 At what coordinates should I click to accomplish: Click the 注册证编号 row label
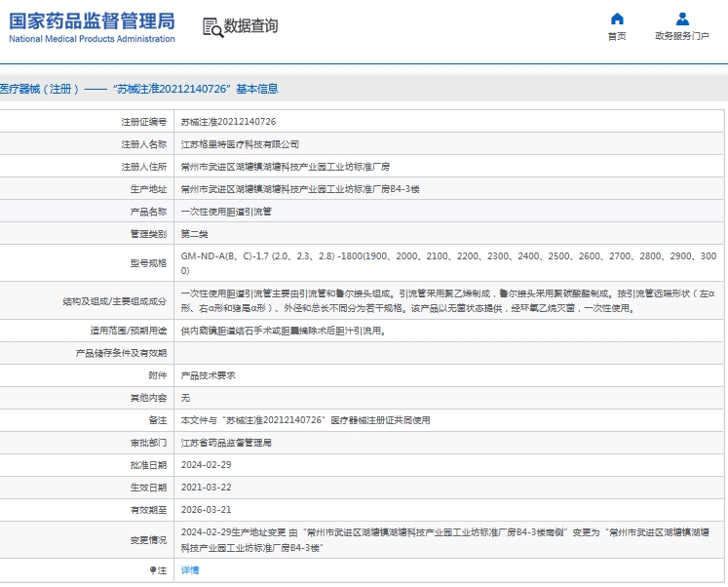pyautogui.click(x=144, y=122)
